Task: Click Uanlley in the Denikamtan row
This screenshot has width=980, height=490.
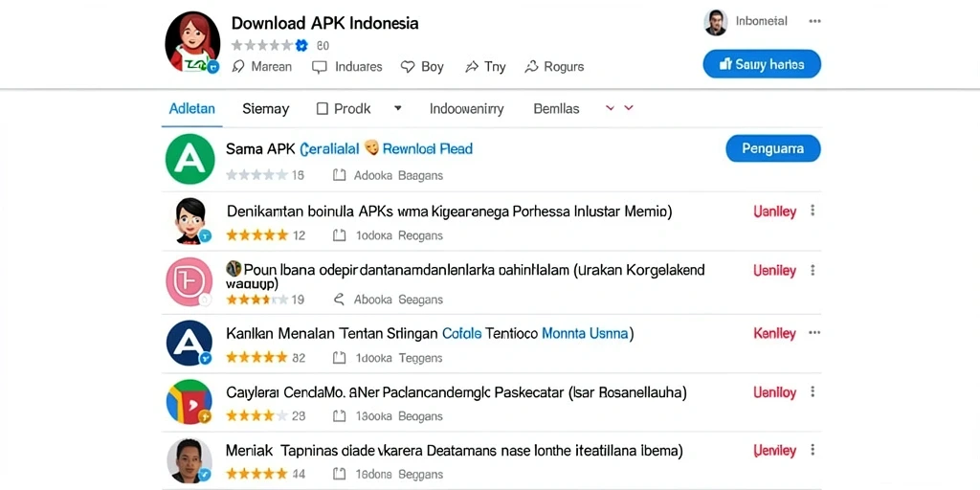Action: point(775,212)
